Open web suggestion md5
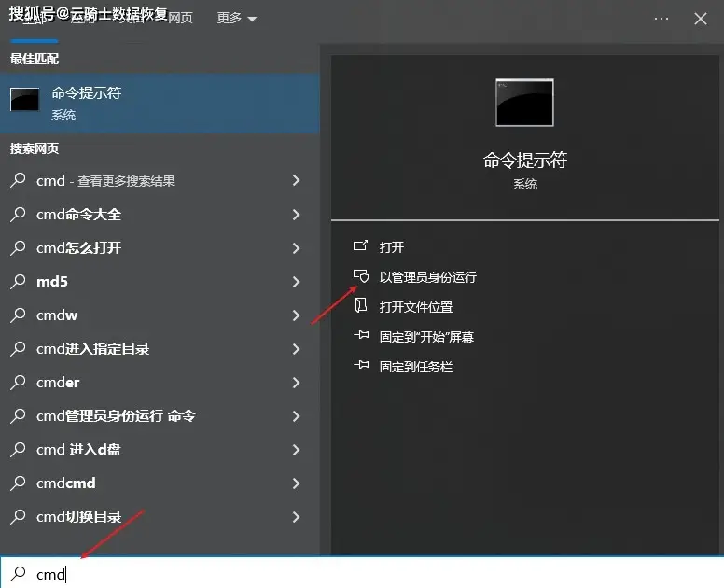This screenshot has width=724, height=588. [160, 282]
